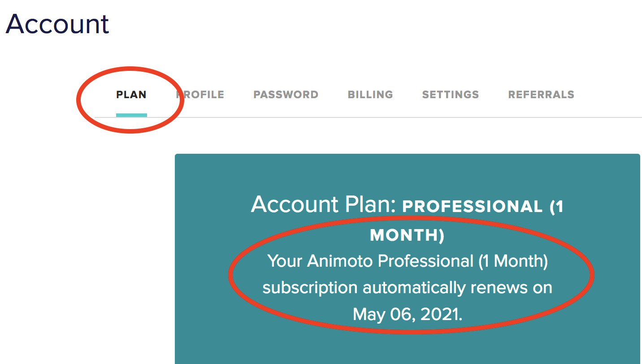The image size is (642, 364).
Task: Open the SETTINGS tab
Action: tap(451, 95)
